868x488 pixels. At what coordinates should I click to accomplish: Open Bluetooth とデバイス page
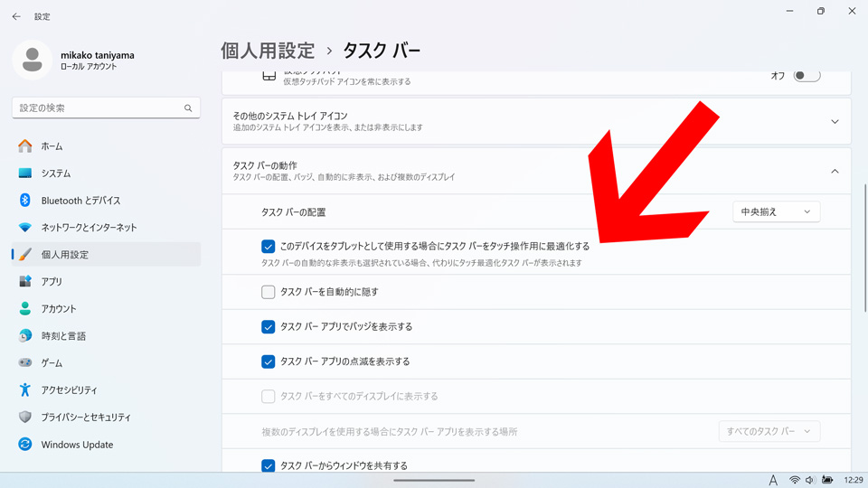pyautogui.click(x=107, y=201)
